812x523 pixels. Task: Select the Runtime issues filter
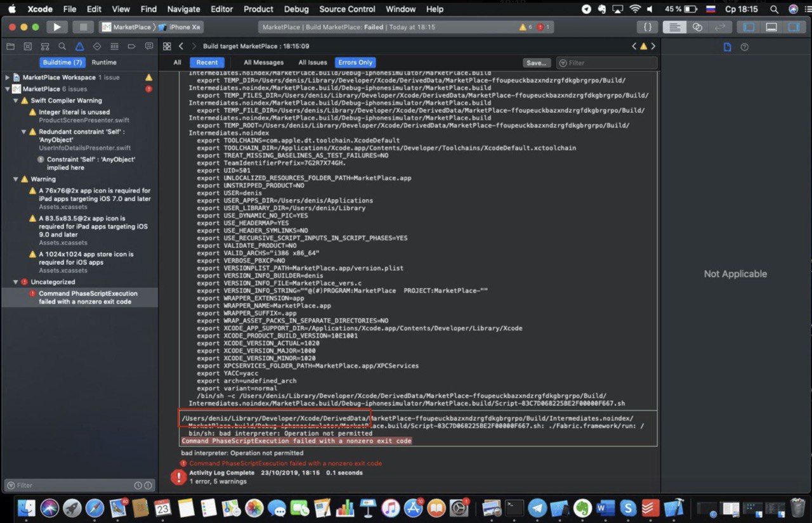pos(104,62)
